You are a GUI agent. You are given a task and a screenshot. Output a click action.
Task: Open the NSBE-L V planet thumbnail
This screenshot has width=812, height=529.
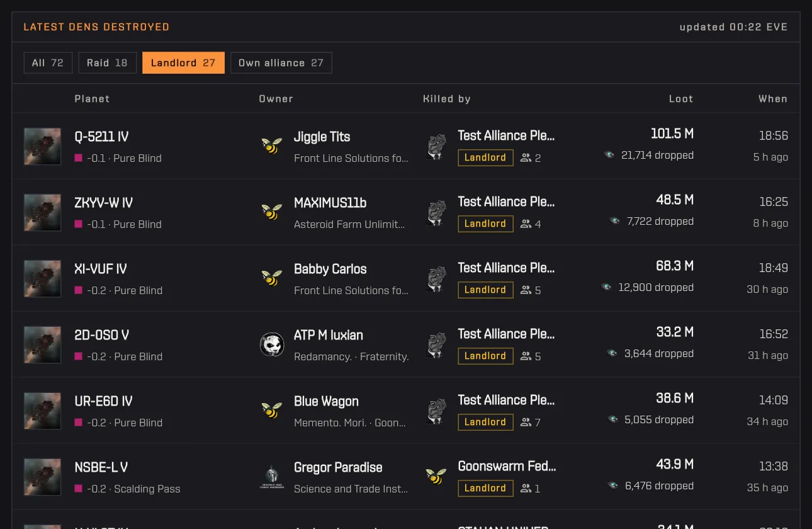(x=43, y=477)
